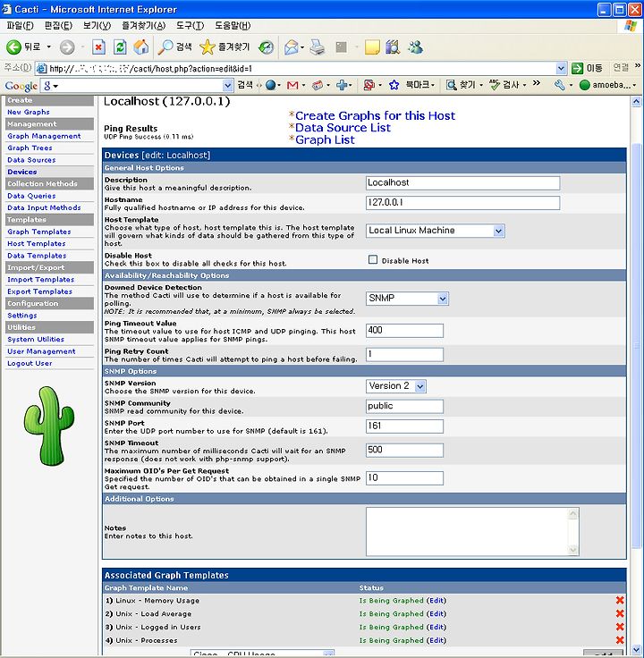This screenshot has height=658, width=644.
Task: Click the green Go arrow next to address
Action: click(x=578, y=68)
